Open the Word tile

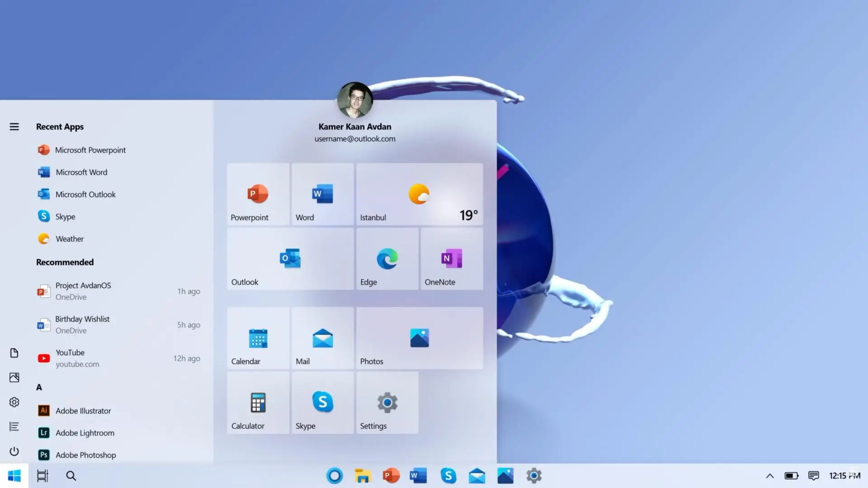[x=323, y=194]
